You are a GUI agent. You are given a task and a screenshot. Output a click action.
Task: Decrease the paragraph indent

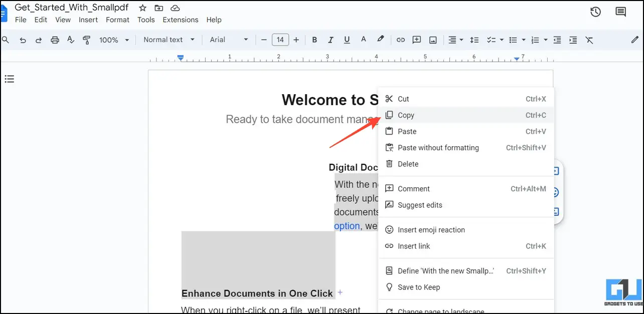[557, 40]
